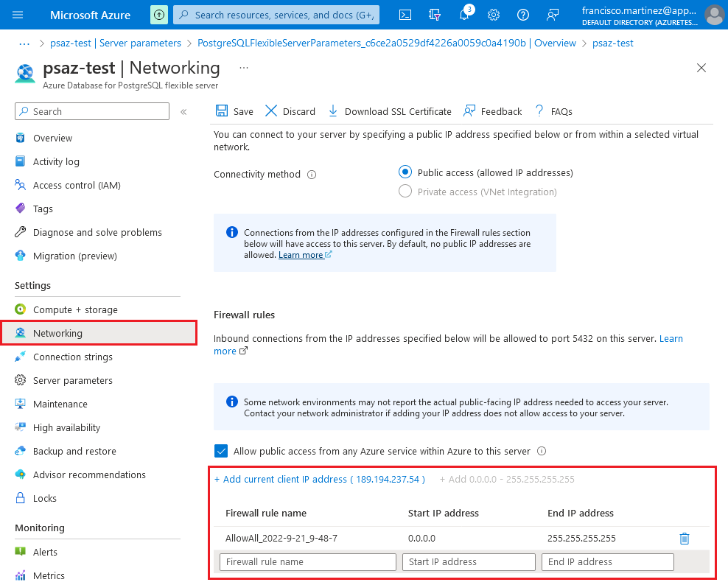Delete the AllowAll_2022-9-21_9-48-7 firewall rule
This screenshot has height=585, width=728.
point(685,538)
